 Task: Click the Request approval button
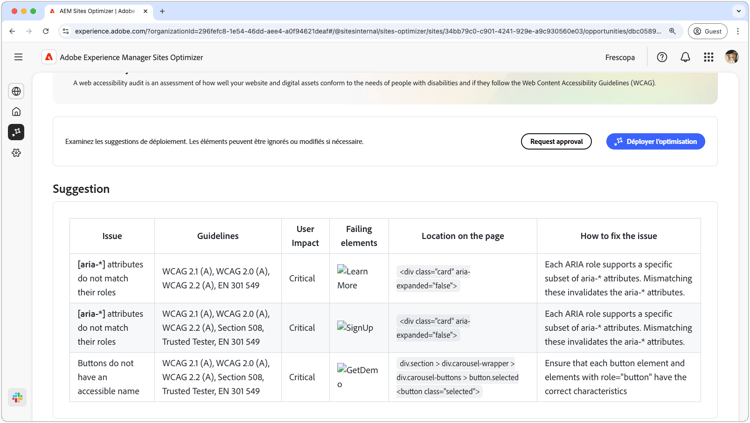tap(556, 141)
